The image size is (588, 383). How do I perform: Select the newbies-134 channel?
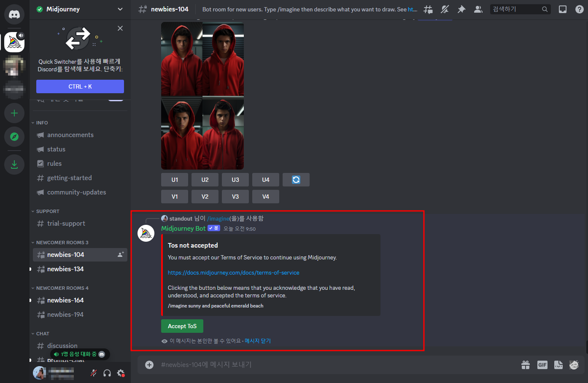[x=80, y=269]
